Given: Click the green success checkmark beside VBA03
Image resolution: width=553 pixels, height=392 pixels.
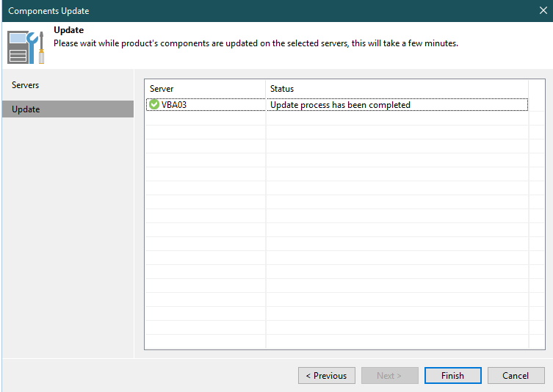Looking at the screenshot, I should (x=154, y=105).
